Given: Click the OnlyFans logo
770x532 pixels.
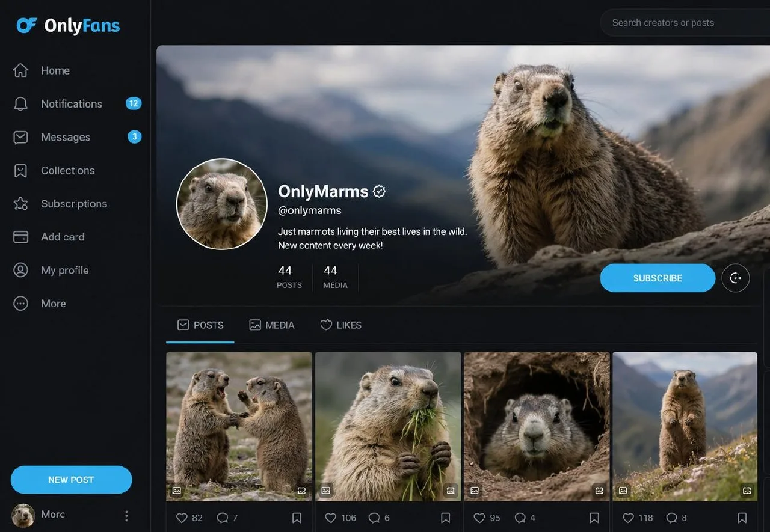Looking at the screenshot, I should [x=68, y=26].
